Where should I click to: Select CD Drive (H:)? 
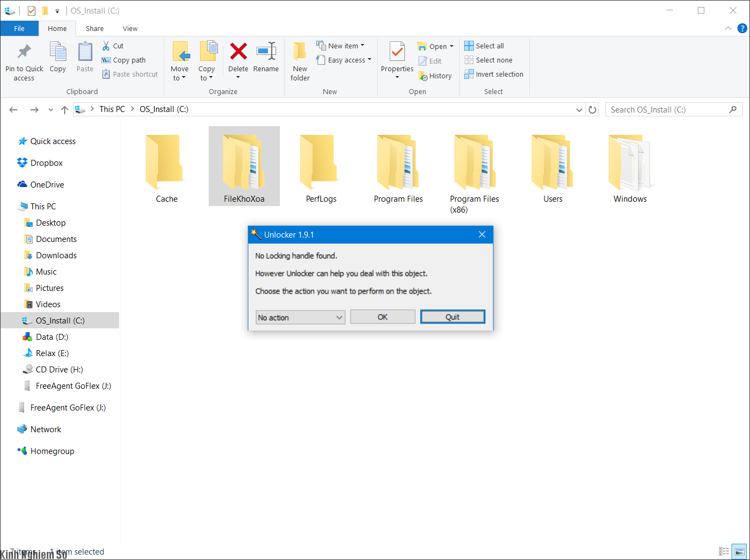click(x=59, y=370)
